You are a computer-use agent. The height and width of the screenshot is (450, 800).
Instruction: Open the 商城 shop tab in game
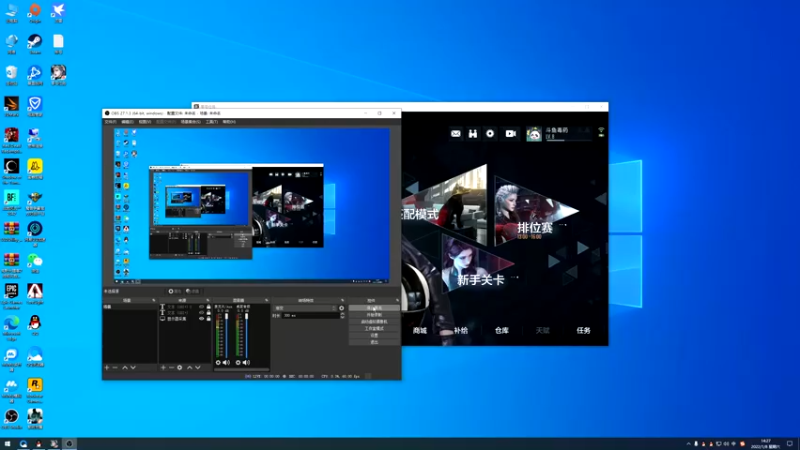pos(419,331)
